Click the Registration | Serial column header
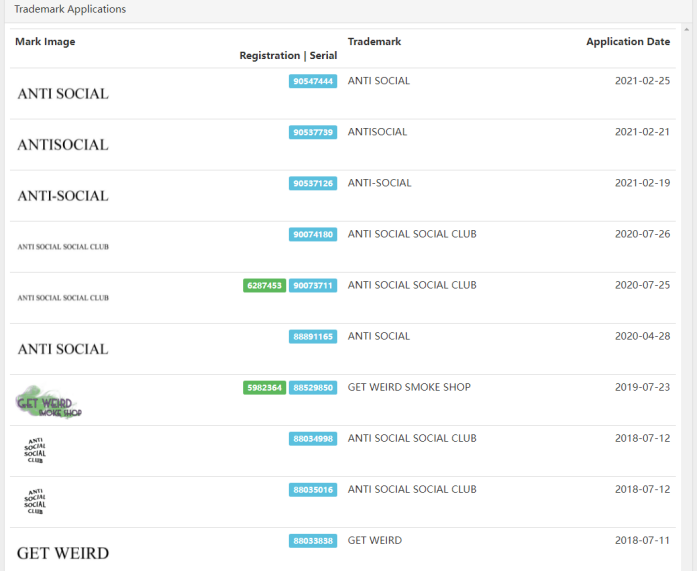 (288, 55)
